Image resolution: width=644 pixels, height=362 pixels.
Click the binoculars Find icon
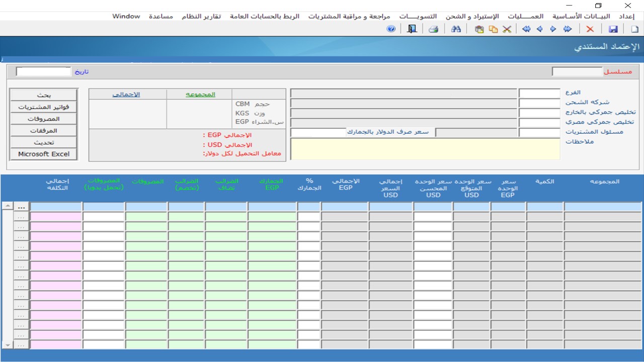pyautogui.click(x=456, y=29)
